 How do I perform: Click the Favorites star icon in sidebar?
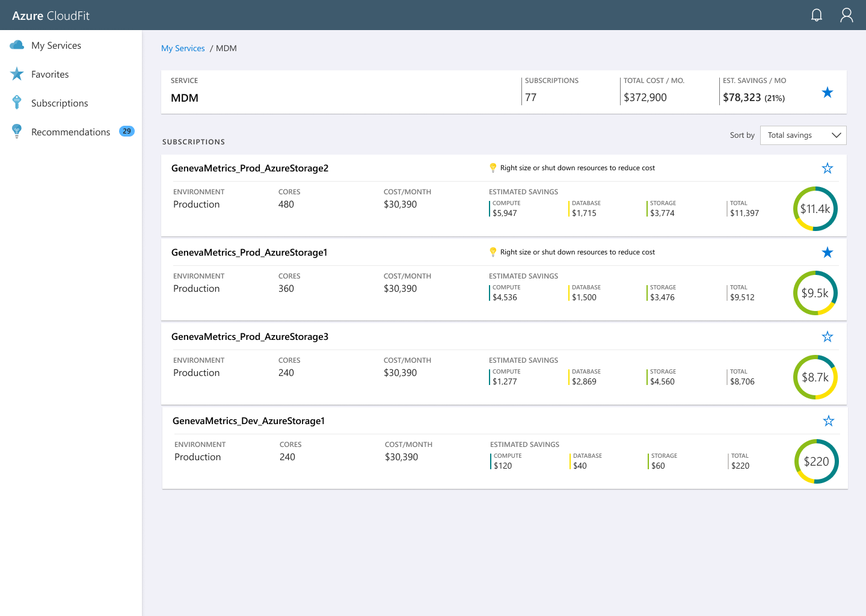click(x=17, y=74)
